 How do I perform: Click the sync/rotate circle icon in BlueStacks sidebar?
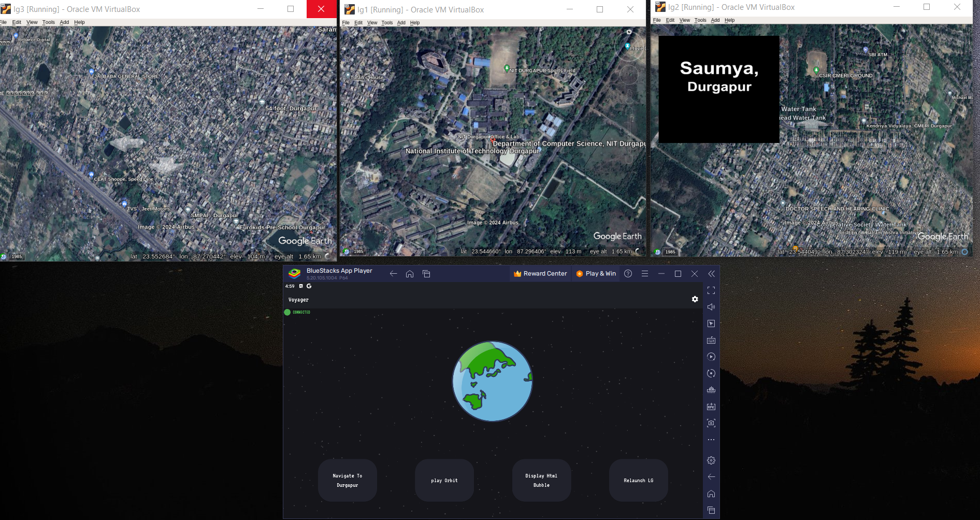[711, 373]
